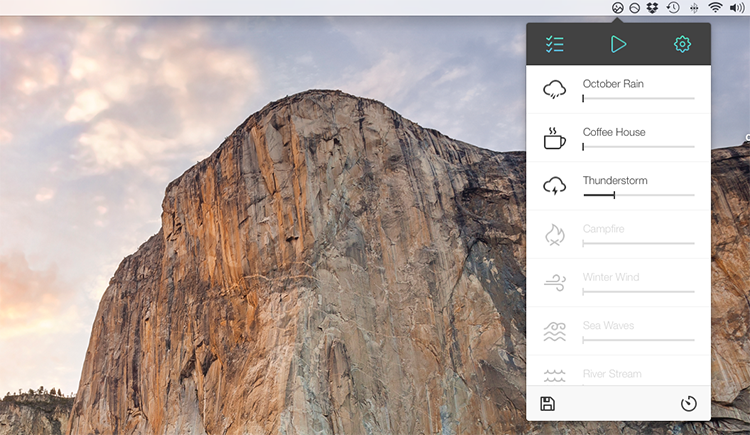Enable the Sea Waves sound icon
The width and height of the screenshot is (750, 435).
[x=554, y=331]
